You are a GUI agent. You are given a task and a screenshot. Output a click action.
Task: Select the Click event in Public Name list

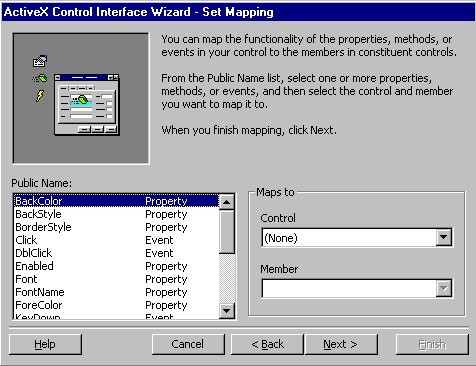pyautogui.click(x=116, y=240)
